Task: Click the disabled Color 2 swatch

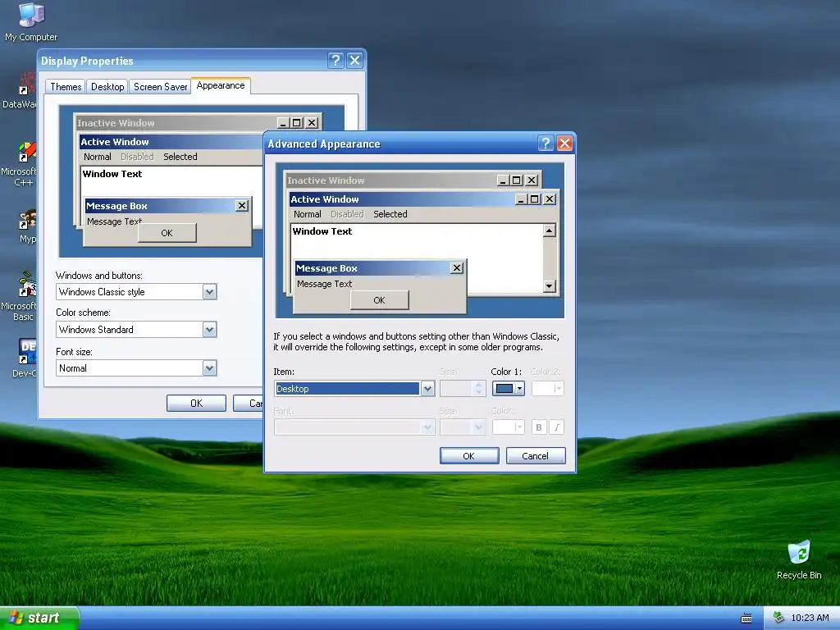Action: click(x=547, y=388)
